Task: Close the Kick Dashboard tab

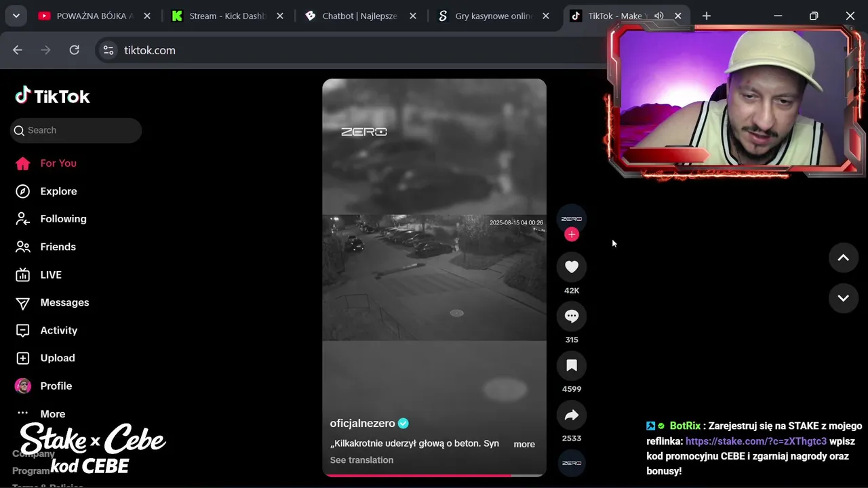Action: (279, 16)
